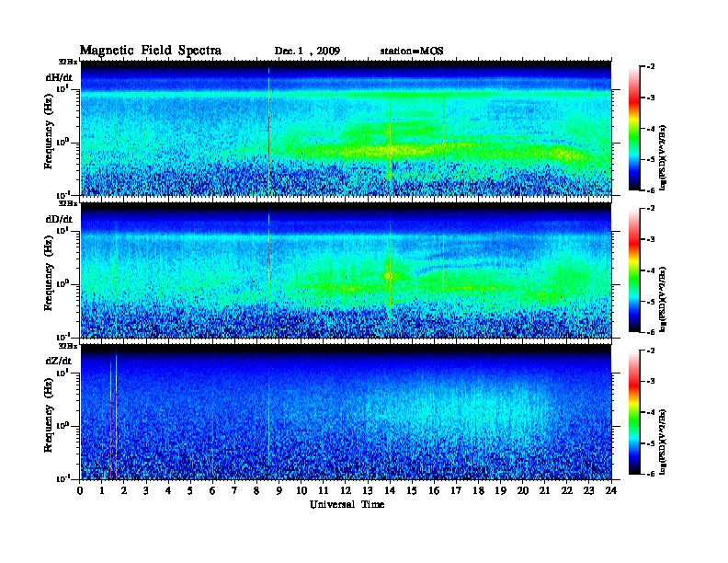Click hour 7 on the time axis
The width and height of the screenshot is (728, 563).
point(234,491)
